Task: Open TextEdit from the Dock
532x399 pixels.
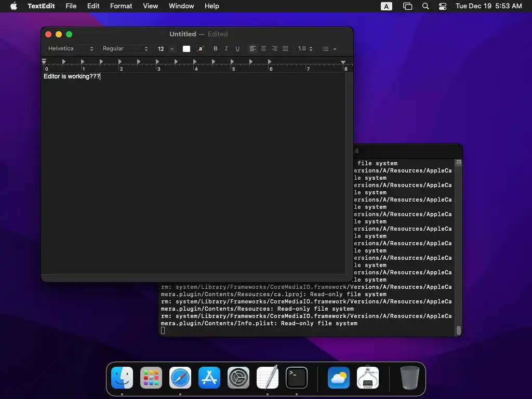Action: click(268, 377)
